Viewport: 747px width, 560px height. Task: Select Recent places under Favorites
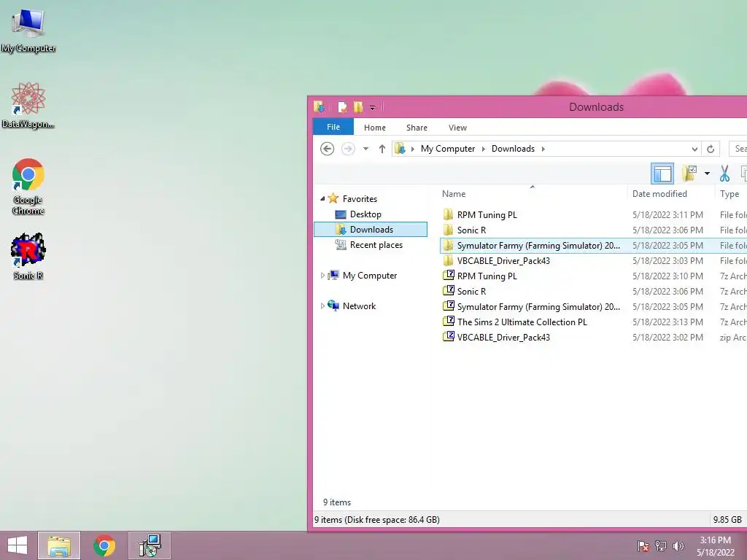376,245
